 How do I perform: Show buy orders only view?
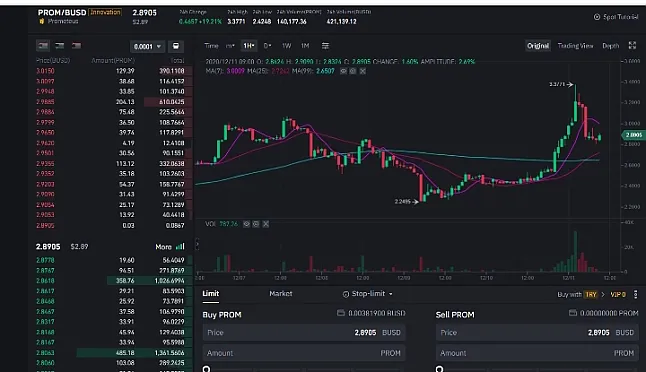point(60,46)
